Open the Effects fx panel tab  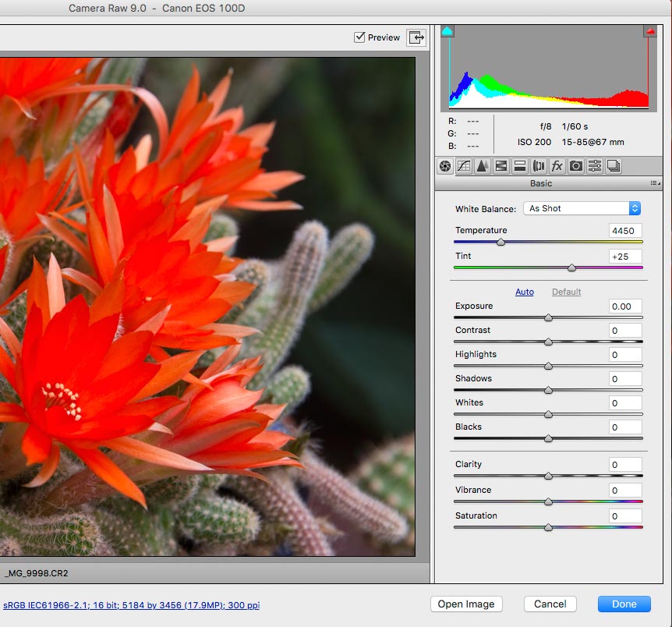click(x=557, y=166)
